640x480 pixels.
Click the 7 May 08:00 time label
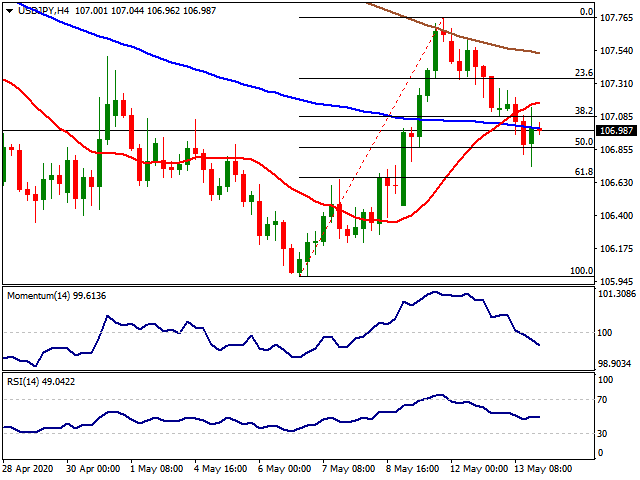(349, 469)
